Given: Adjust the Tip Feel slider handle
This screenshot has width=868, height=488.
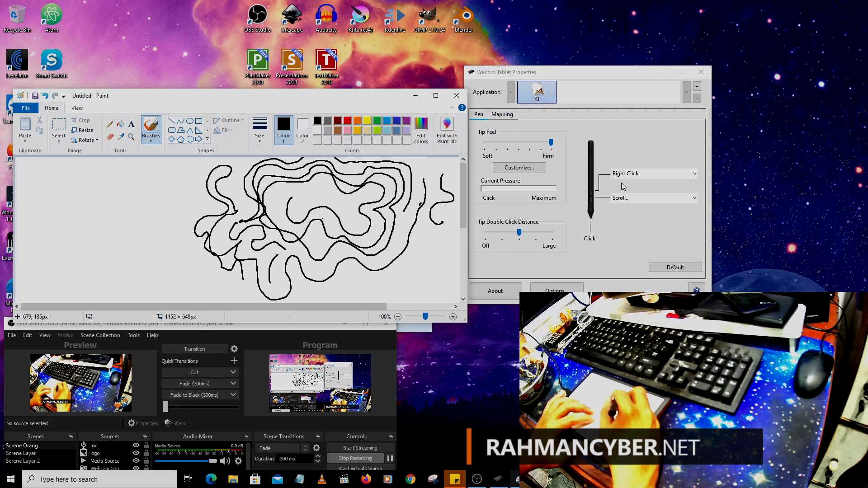Looking at the screenshot, I should pos(551,142).
